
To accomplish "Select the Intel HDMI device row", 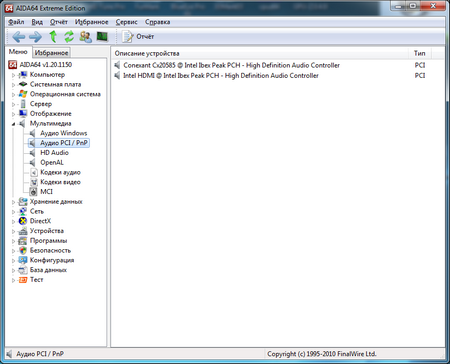I will pos(278,75).
